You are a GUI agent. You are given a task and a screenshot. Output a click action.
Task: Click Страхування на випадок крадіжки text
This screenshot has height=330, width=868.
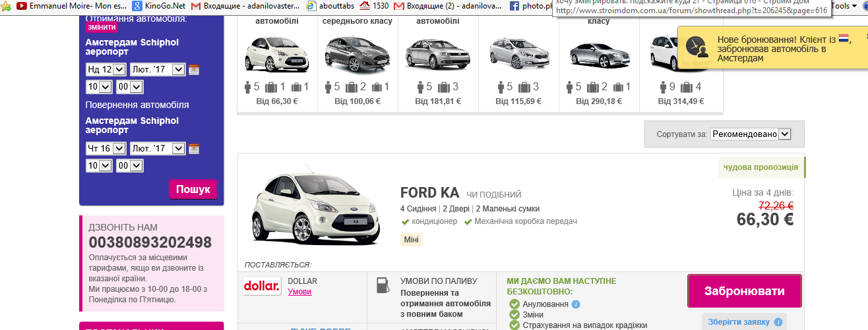tap(585, 325)
